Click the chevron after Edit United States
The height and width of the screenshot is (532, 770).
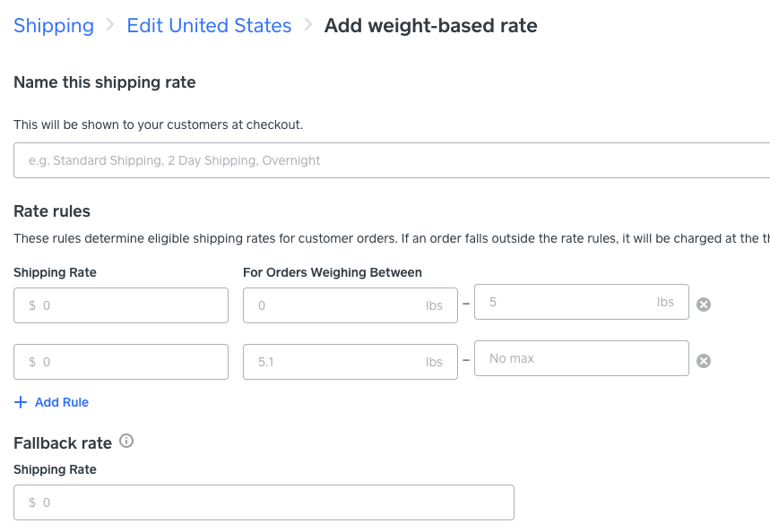tap(308, 25)
